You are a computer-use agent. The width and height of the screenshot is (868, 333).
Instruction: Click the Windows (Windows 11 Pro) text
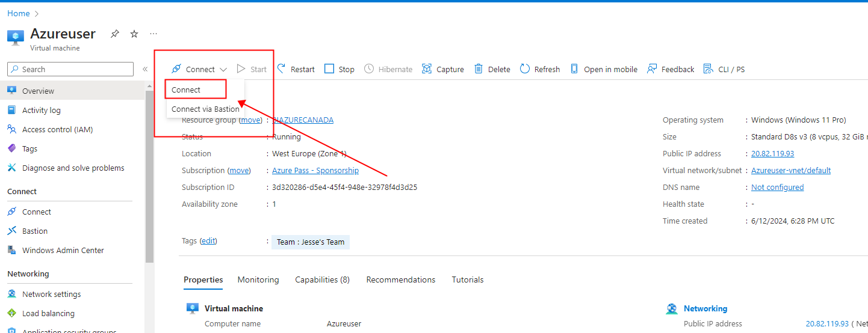coord(799,120)
